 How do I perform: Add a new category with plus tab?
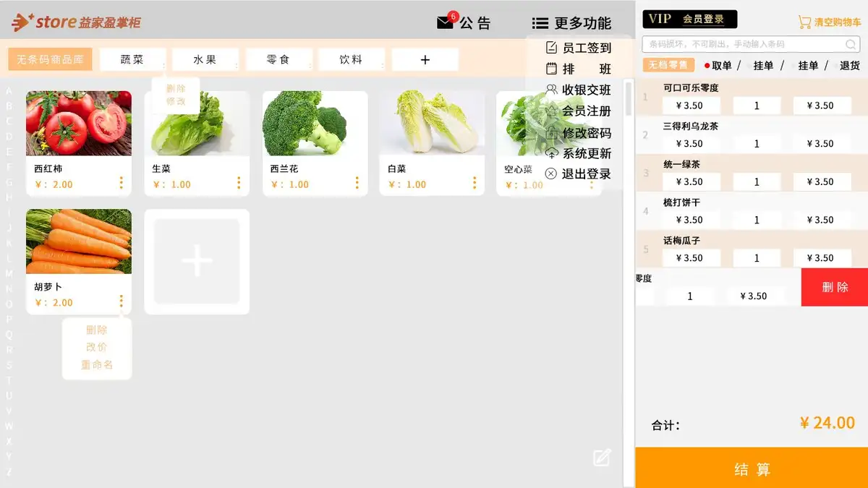[425, 59]
